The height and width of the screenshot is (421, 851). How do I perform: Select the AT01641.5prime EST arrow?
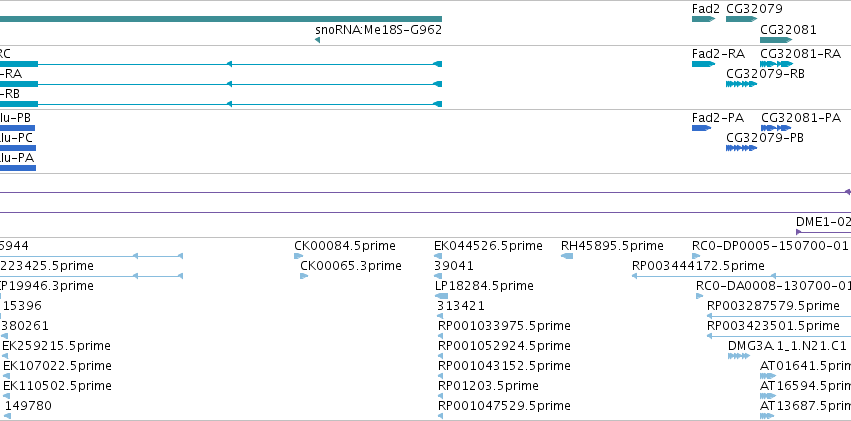[768, 376]
